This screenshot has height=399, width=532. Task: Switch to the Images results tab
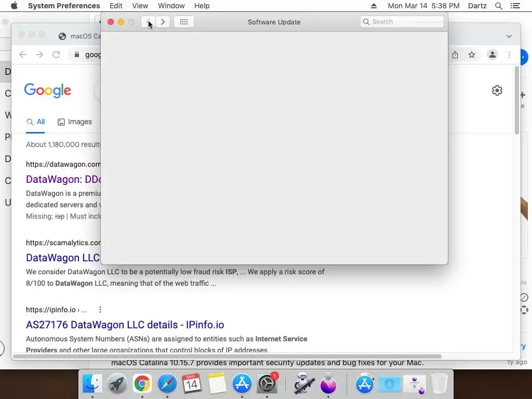[x=75, y=122]
